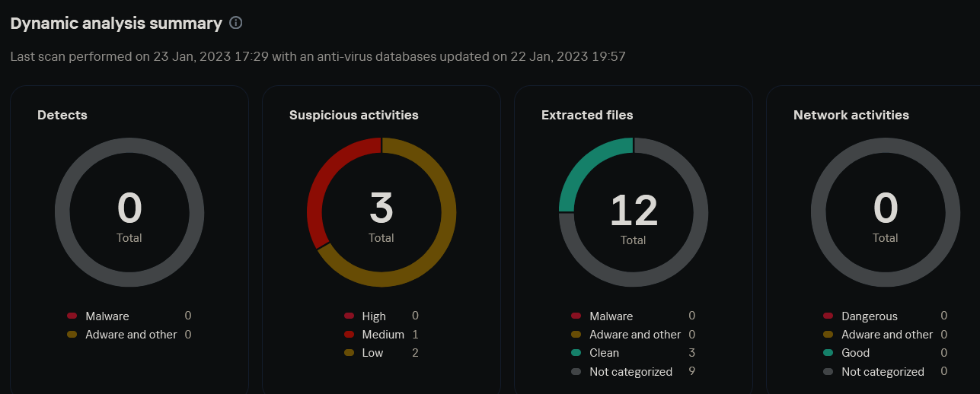Screen dimensions: 980x394
Task: Open the Detects card title
Action: coord(62,115)
